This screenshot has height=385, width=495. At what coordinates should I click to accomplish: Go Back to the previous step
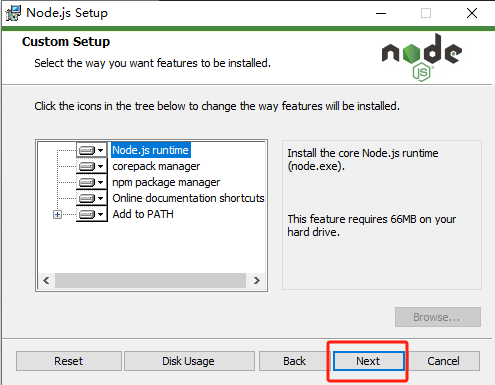coord(294,361)
